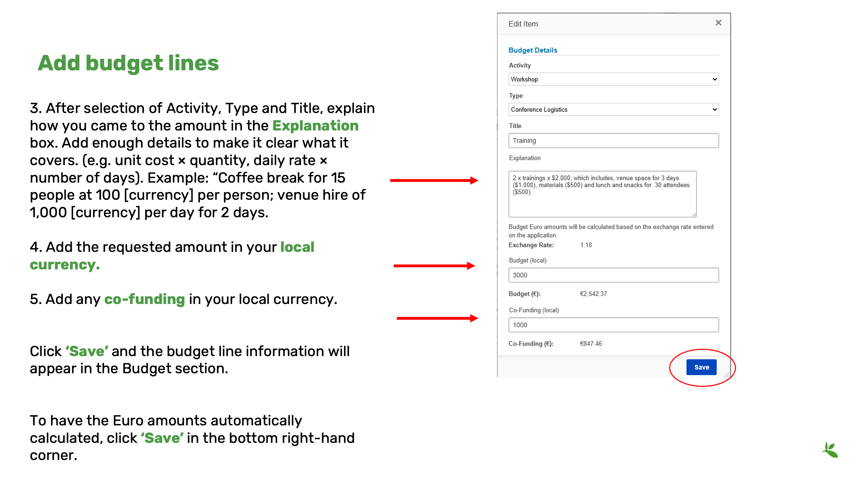Click the red arrow pointing to Explanation

(434, 181)
